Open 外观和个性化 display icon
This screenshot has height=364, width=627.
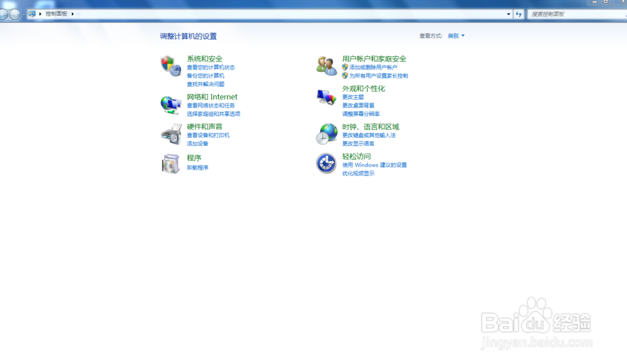pyautogui.click(x=326, y=97)
